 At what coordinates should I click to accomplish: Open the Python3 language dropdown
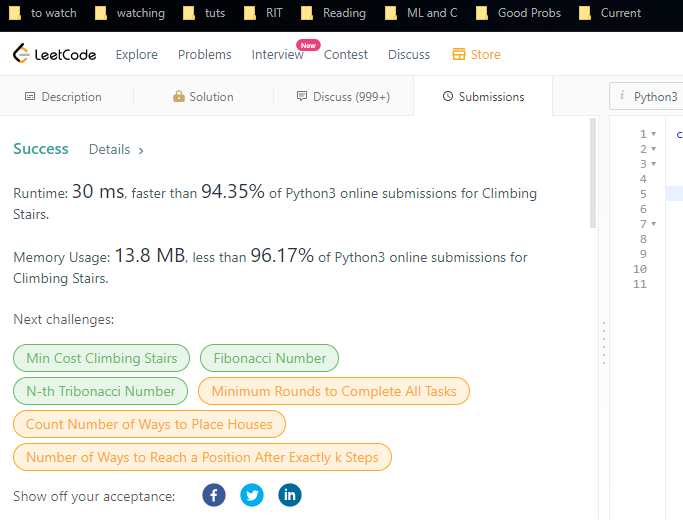[x=646, y=96]
